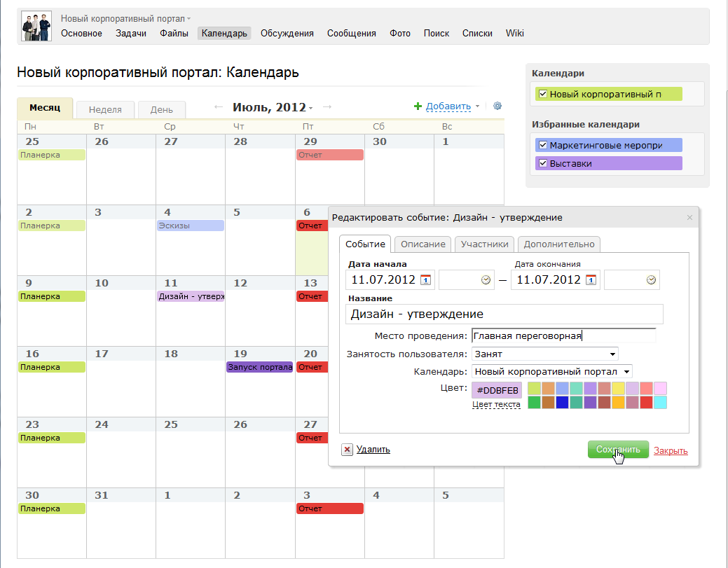
Task: Open the start date calendar picker icon
Action: (x=425, y=280)
